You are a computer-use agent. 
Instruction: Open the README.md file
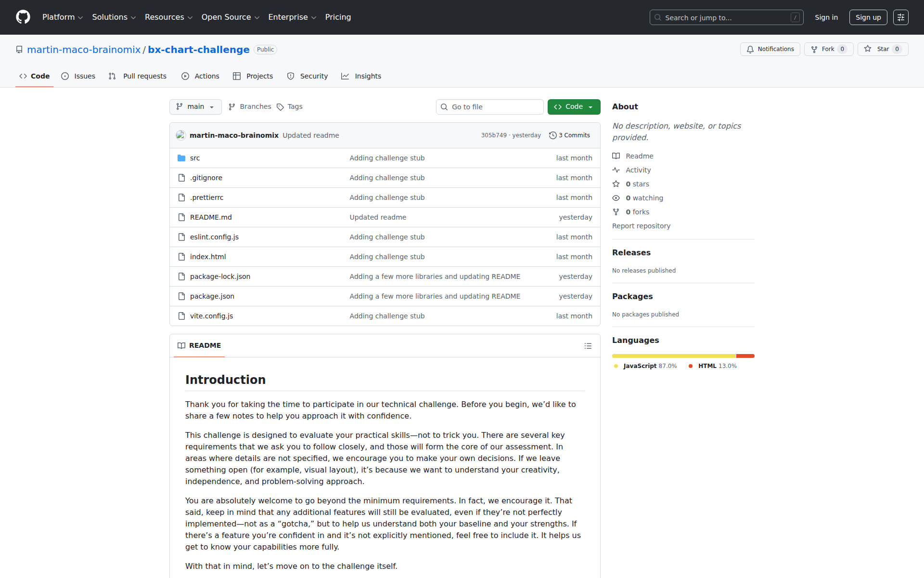[211, 217]
